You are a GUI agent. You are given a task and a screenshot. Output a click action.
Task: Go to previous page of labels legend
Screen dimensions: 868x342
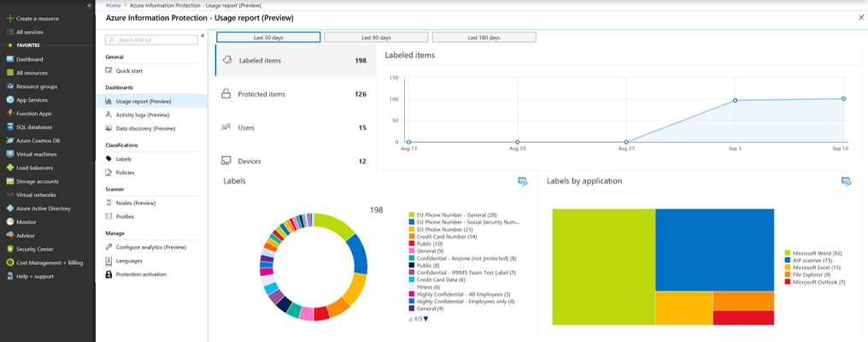point(410,319)
